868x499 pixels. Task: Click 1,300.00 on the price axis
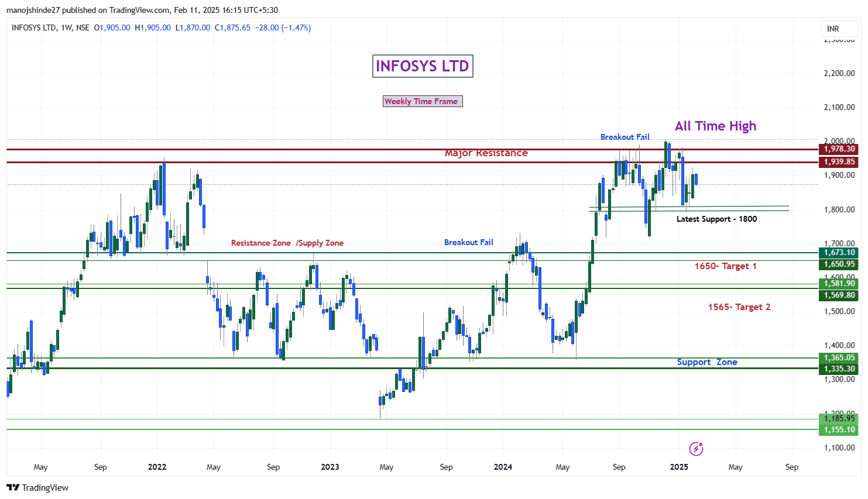[839, 379]
